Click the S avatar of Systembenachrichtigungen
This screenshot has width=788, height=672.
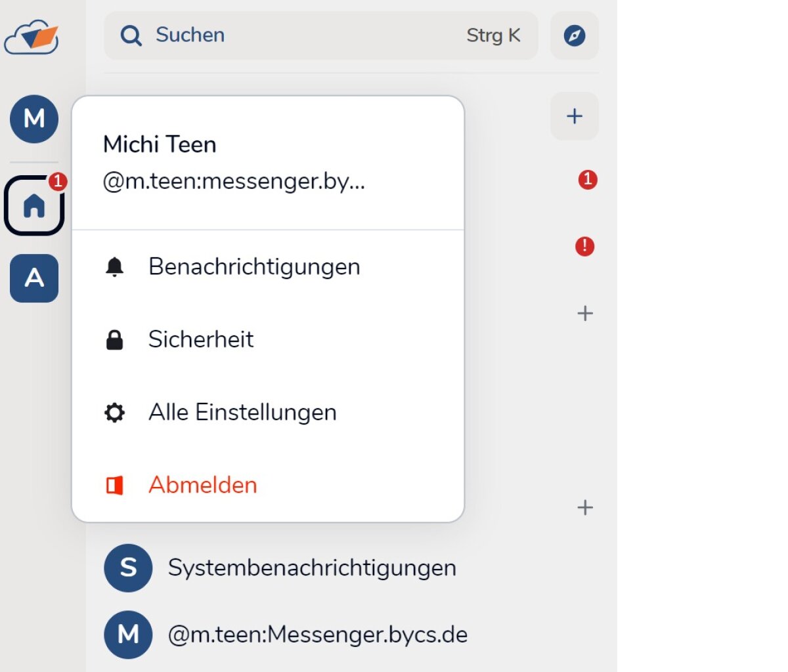(128, 568)
